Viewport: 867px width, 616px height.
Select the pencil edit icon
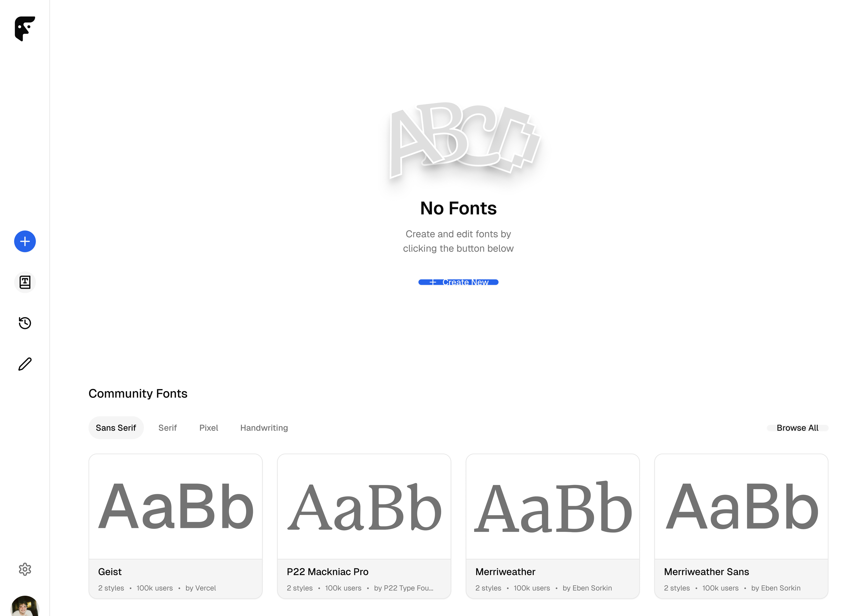pos(25,364)
